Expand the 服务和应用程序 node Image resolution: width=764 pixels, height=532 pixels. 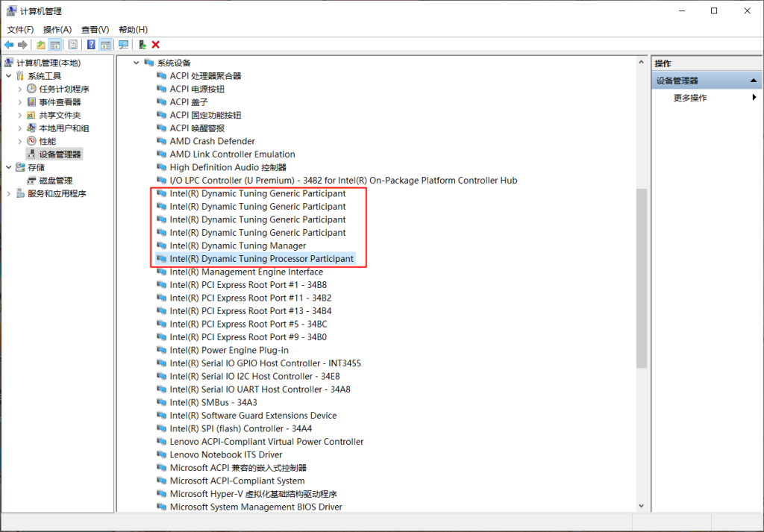pos(9,194)
